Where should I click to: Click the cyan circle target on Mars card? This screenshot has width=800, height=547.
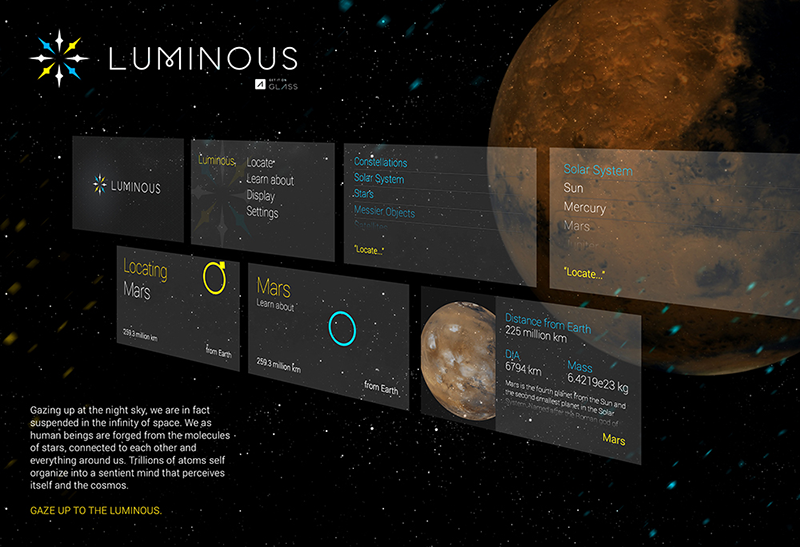click(342, 328)
